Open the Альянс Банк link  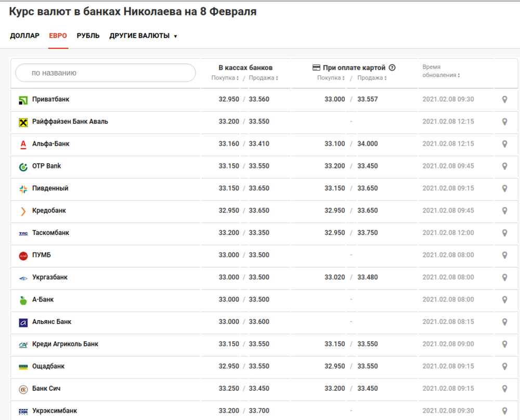[51, 322]
